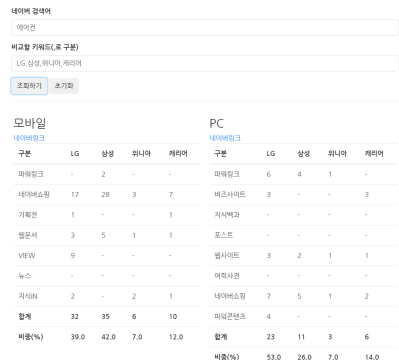The image size is (399, 360).
Task: Select the 파워콘텐츠 row label
Action: (230, 316)
